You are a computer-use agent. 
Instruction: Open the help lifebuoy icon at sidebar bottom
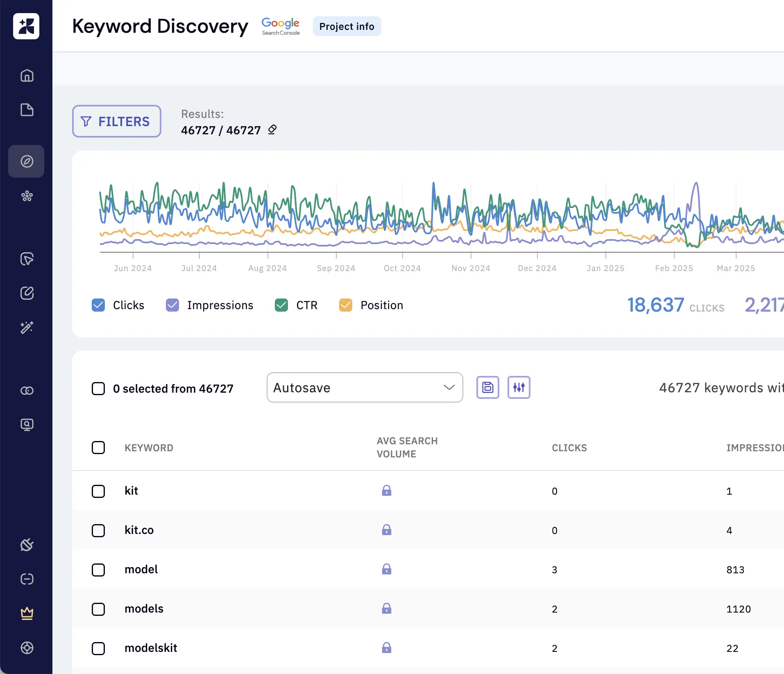point(26,648)
